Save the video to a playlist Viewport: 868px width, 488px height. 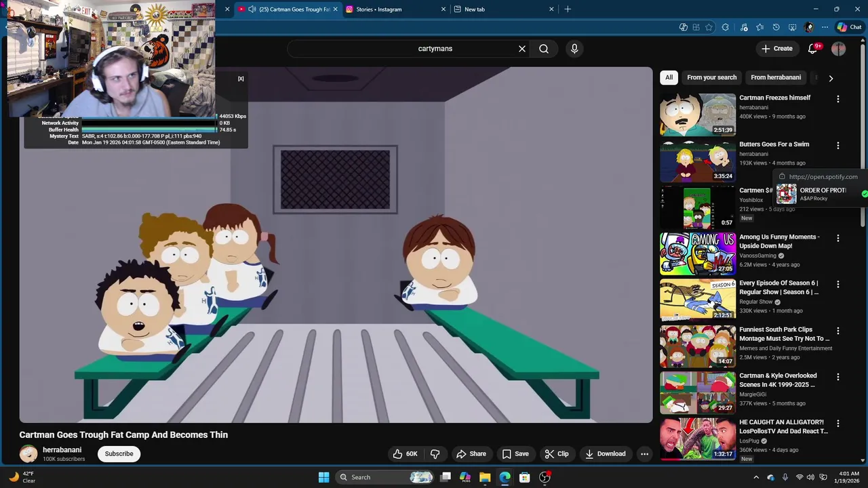[x=515, y=454]
